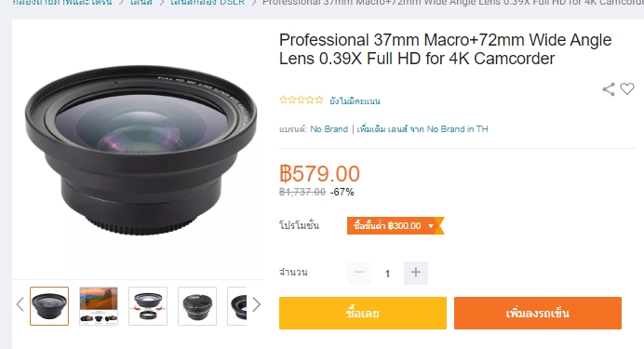The image size is (644, 349).
Task: Select the landscape photo thumbnail
Action: click(x=99, y=306)
